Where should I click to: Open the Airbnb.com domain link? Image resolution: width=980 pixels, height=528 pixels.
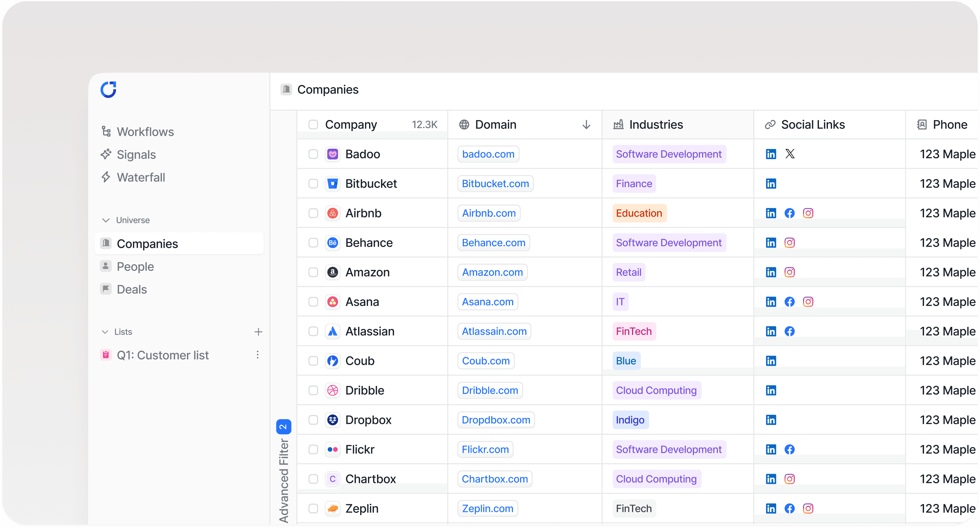click(489, 213)
